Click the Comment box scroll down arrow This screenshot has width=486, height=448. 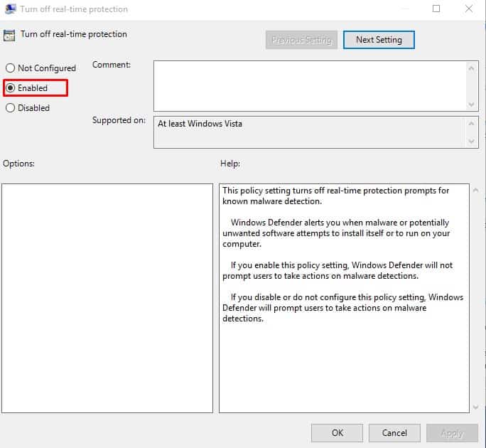pos(471,105)
